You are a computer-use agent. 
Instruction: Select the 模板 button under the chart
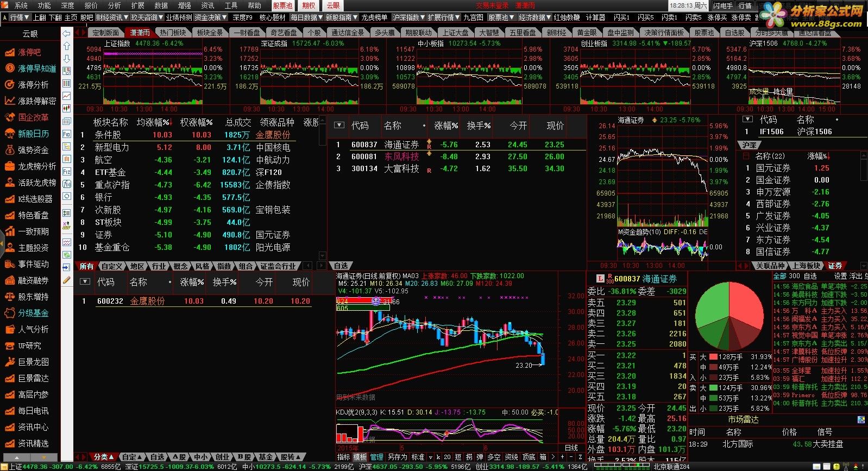click(x=360, y=457)
